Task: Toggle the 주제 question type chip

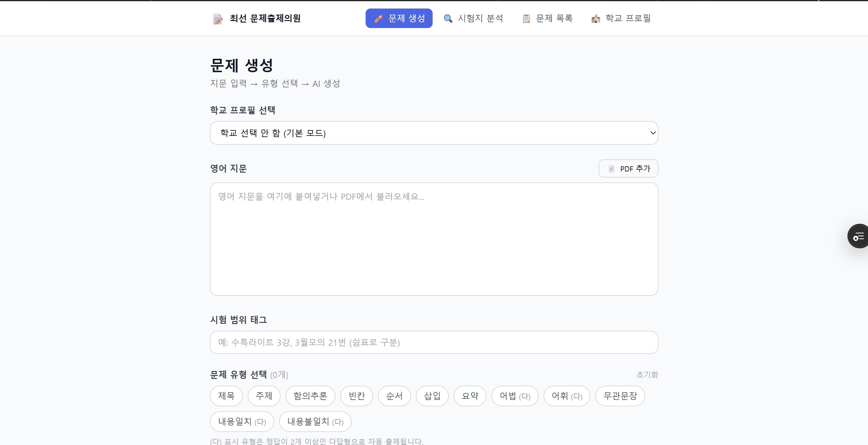Action: [x=264, y=396]
